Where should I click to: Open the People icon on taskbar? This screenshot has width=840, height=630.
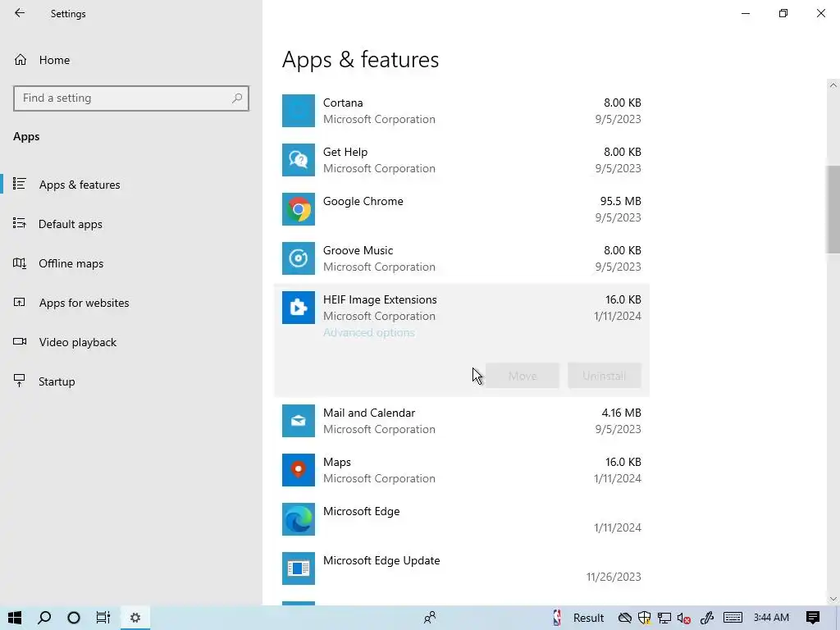[430, 618]
